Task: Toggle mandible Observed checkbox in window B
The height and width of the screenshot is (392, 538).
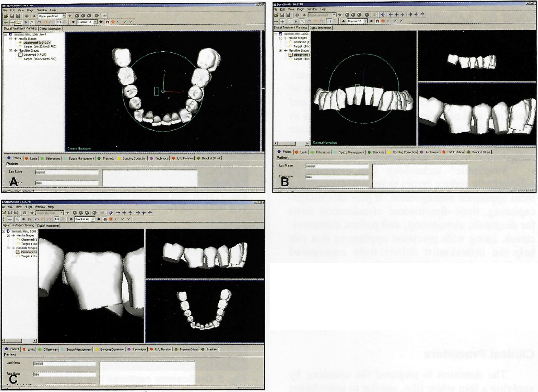Action: click(290, 55)
